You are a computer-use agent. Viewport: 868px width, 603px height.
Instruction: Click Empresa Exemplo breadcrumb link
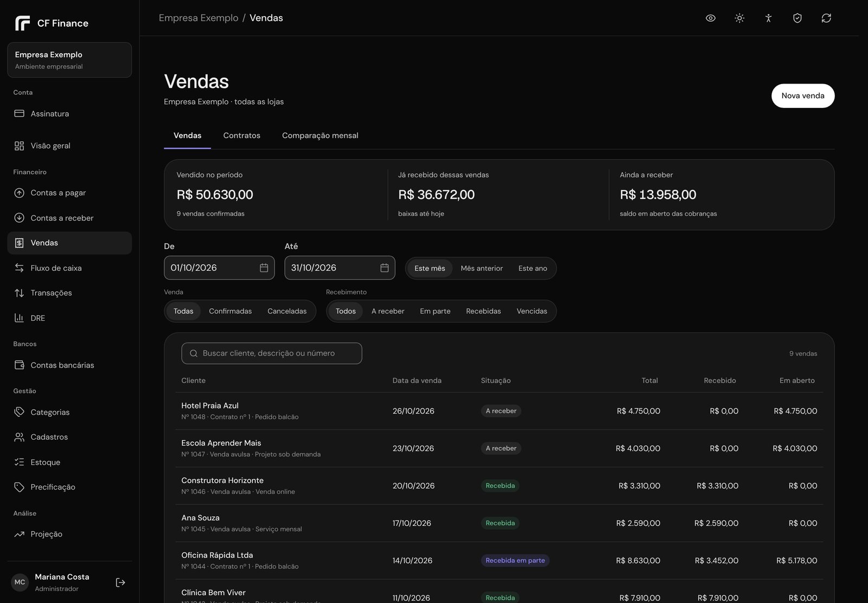click(199, 18)
